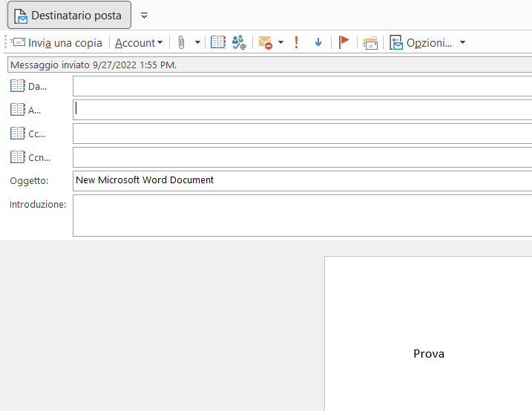The height and width of the screenshot is (411, 532).
Task: Expand the Opzioni dropdown arrow
Action: point(462,43)
